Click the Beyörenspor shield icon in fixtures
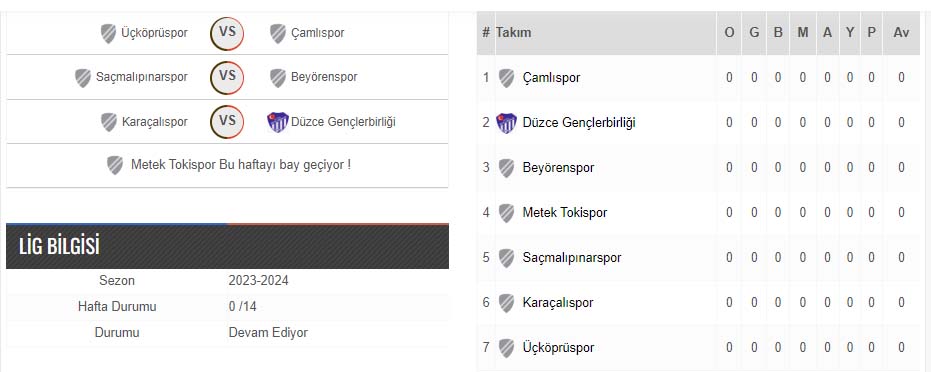This screenshot has width=931, height=372. click(278, 78)
